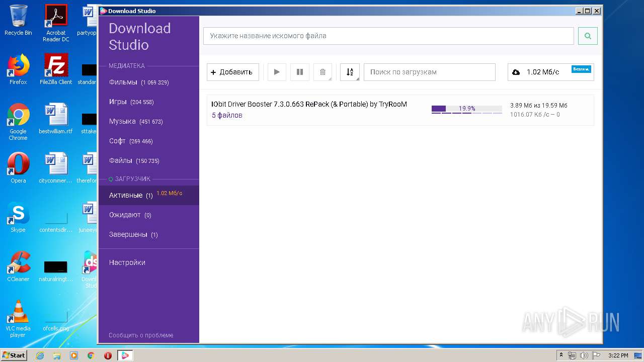Click the trash delete icon
This screenshot has height=362, width=644.
323,72
